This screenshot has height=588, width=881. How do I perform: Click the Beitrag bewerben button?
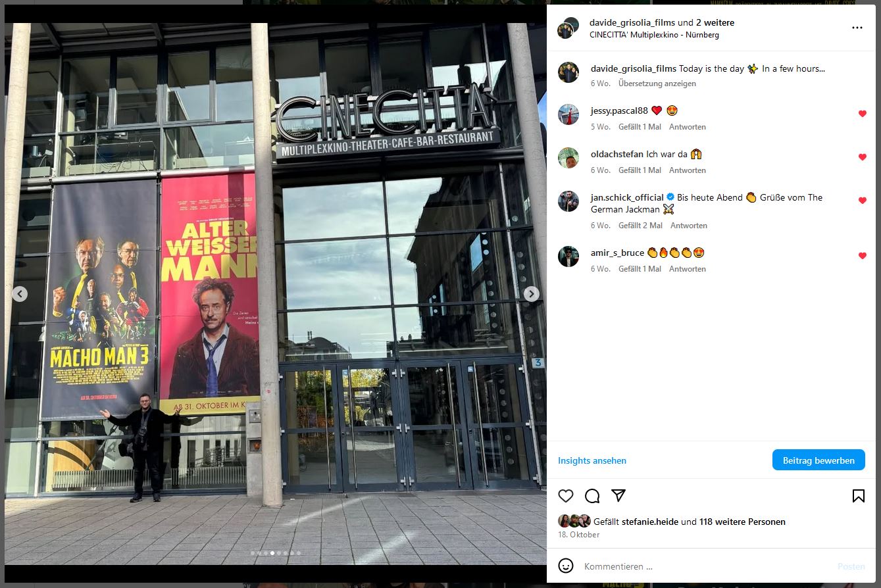pos(818,460)
